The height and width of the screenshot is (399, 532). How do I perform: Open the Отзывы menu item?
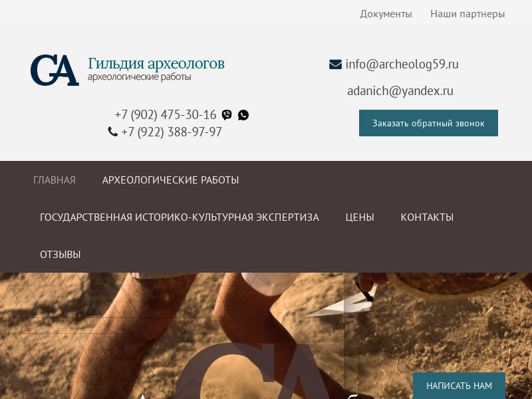click(61, 255)
